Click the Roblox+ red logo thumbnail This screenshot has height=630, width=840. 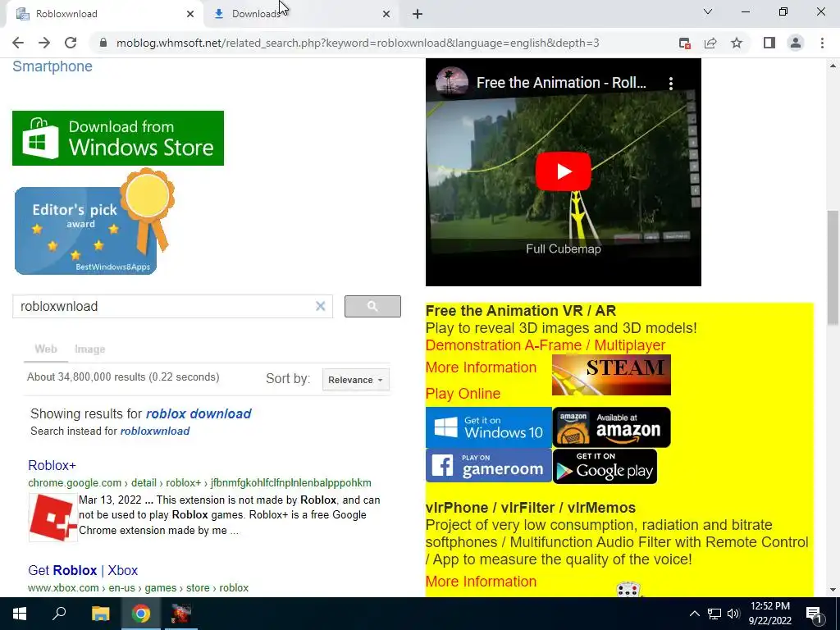click(53, 518)
